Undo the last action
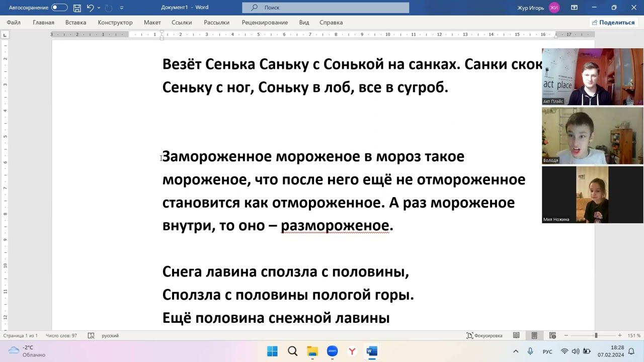This screenshot has width=644, height=362. pos(90,8)
